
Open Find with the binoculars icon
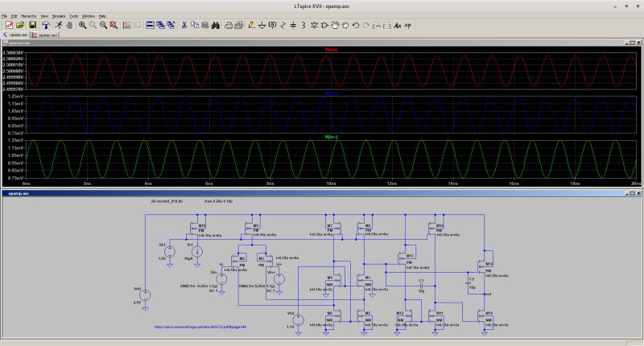215,26
